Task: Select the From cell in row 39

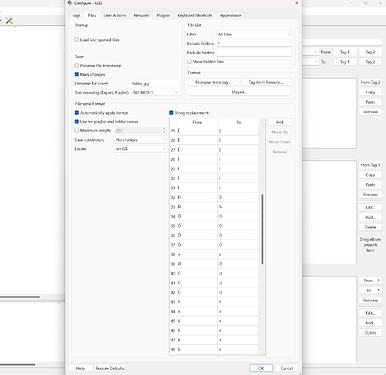Action: click(197, 264)
